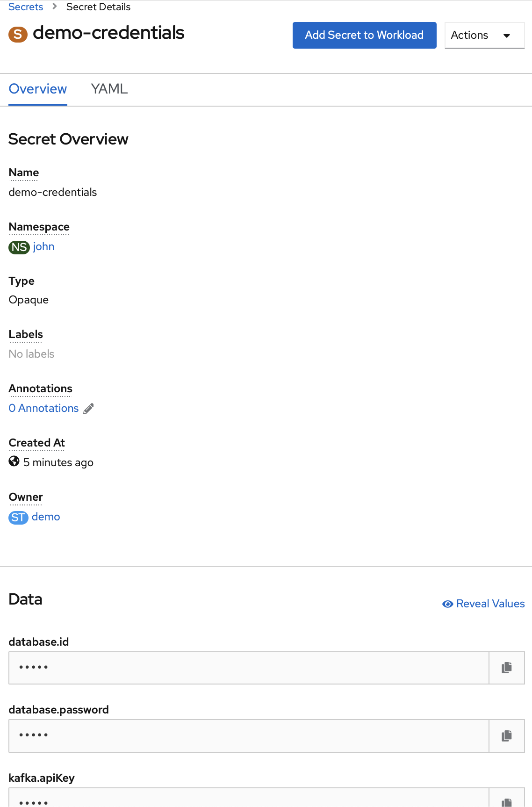The width and height of the screenshot is (532, 807).
Task: Select the Overview tab
Action: (x=38, y=89)
